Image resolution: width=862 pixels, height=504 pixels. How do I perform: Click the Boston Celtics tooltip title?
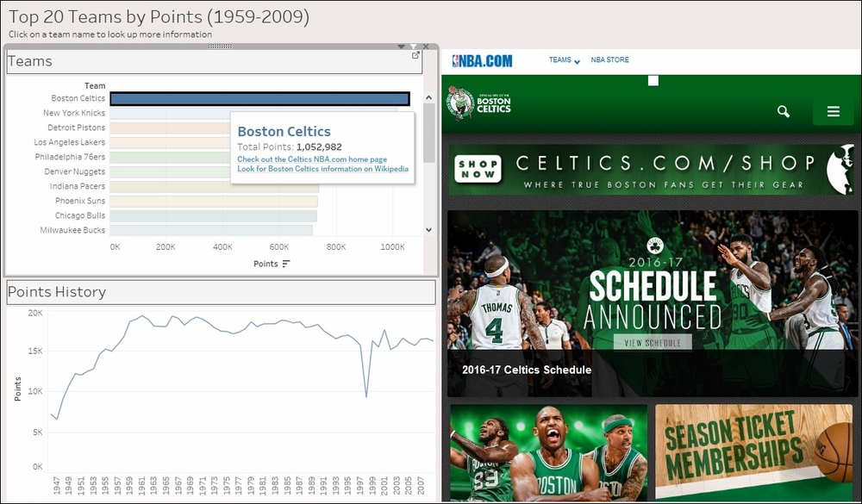tap(284, 131)
